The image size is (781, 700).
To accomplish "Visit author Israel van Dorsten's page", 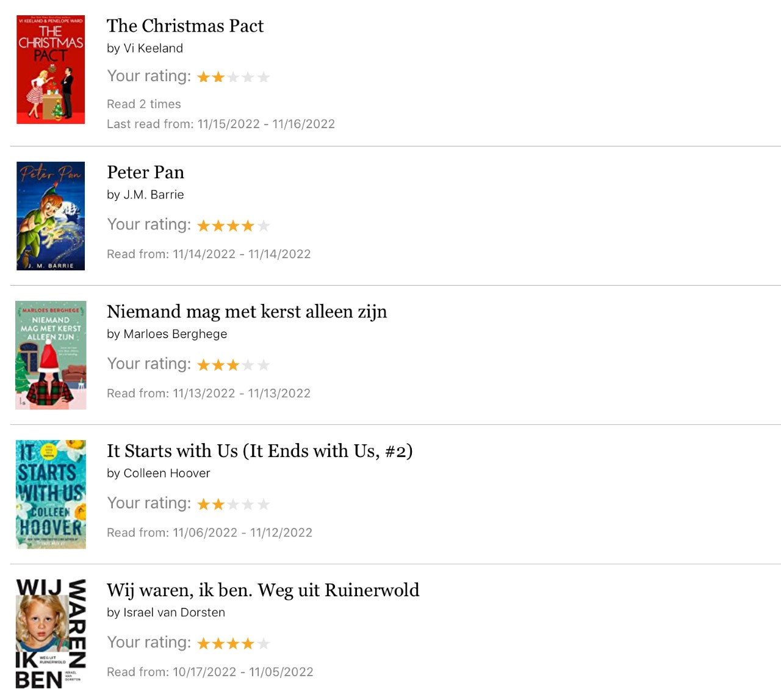I will click(x=175, y=612).
